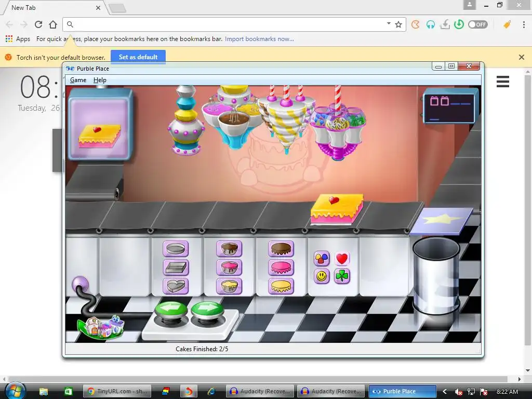Apply the yellow icing button
This screenshot has height=399, width=532.
click(x=281, y=286)
